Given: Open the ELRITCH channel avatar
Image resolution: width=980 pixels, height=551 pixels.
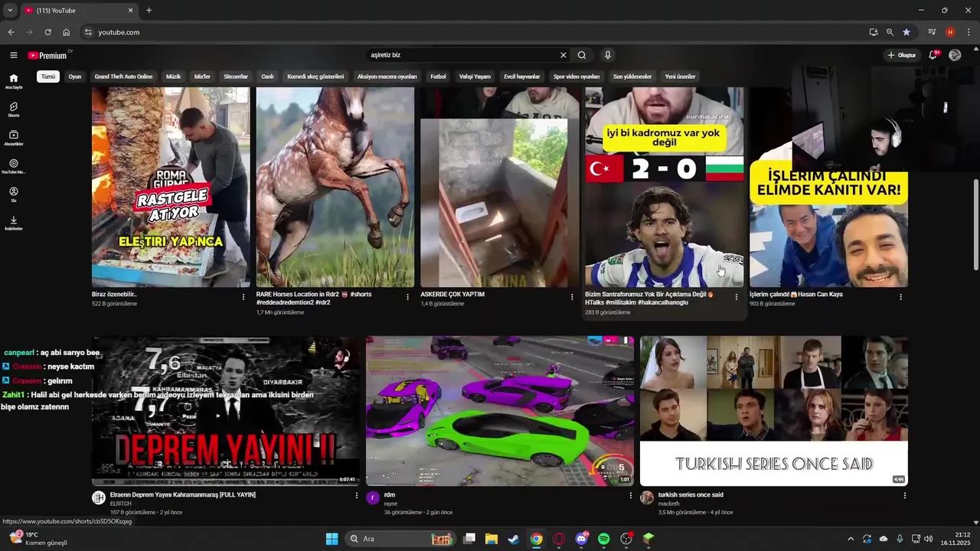Looking at the screenshot, I should [x=99, y=498].
